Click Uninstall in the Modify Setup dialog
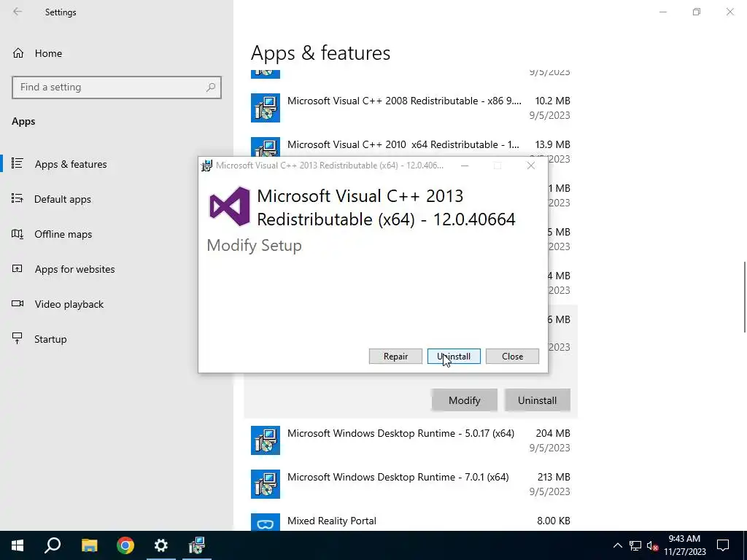This screenshot has height=560, width=747. point(454,356)
